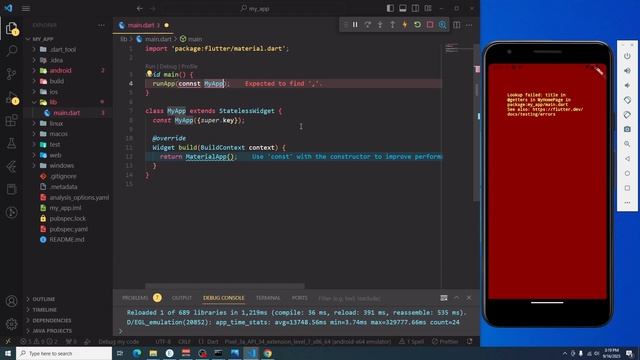The image size is (640, 360).
Task: Click the emulator Back triangle button
Action: pyautogui.click(x=627, y=159)
